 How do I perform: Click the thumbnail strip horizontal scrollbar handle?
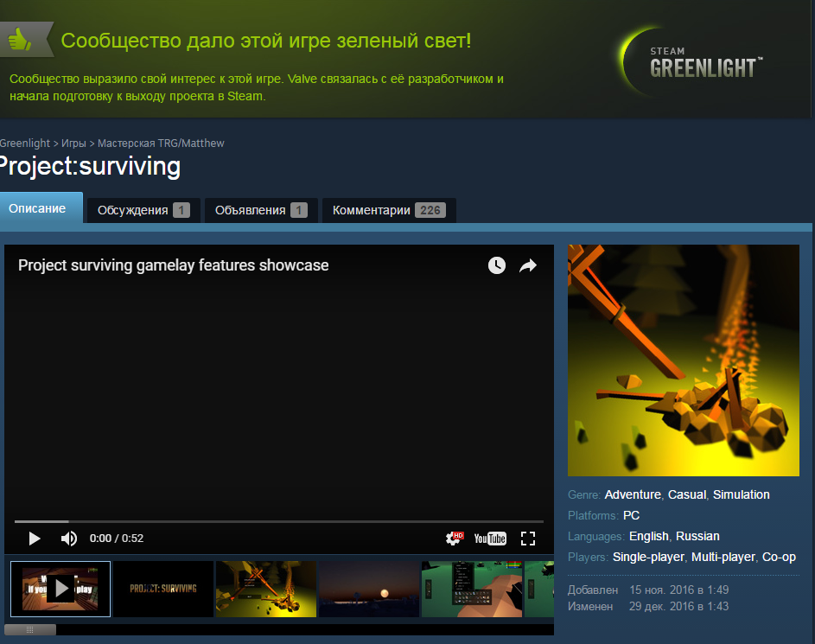pos(30,629)
